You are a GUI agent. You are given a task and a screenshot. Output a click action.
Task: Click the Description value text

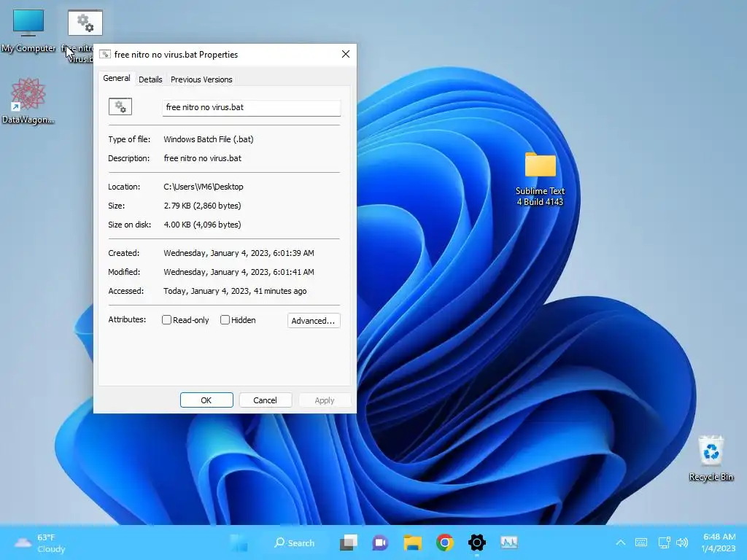click(203, 158)
